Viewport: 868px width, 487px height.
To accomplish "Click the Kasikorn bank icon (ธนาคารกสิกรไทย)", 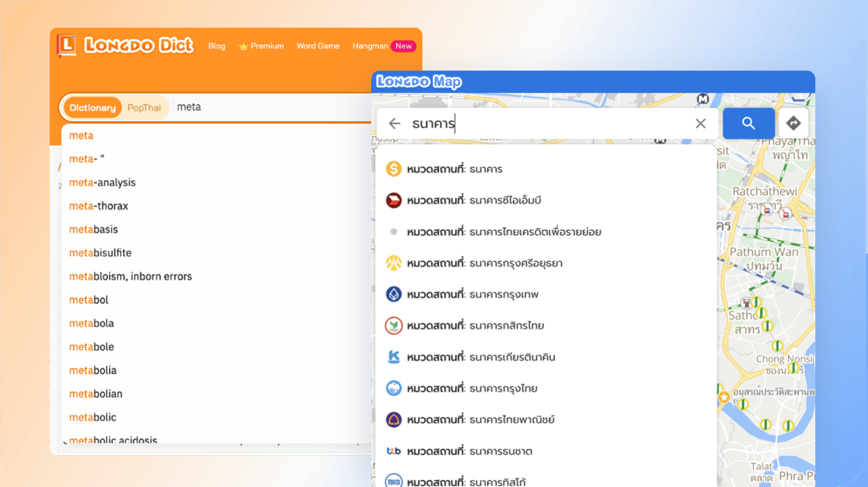I will pyautogui.click(x=394, y=325).
